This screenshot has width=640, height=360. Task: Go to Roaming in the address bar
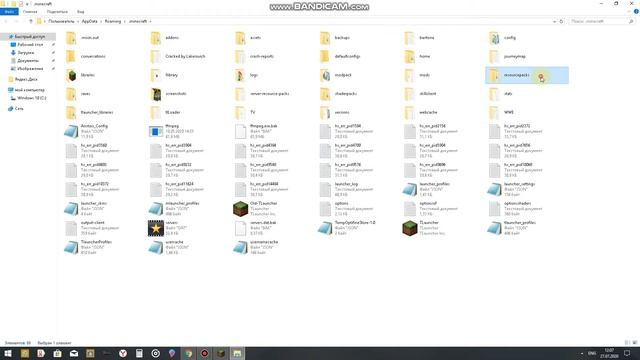pos(113,21)
